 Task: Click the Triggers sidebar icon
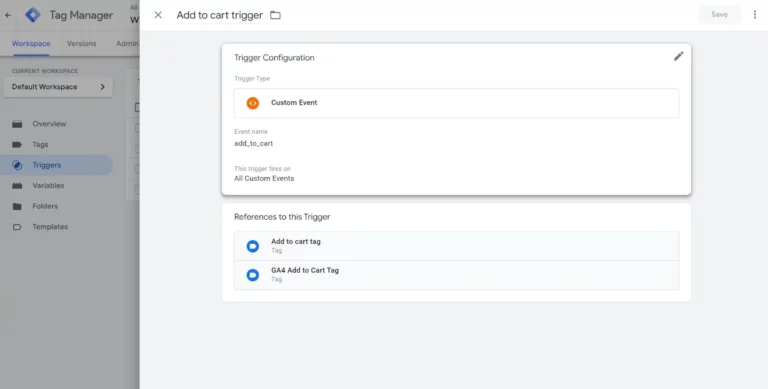tap(17, 165)
